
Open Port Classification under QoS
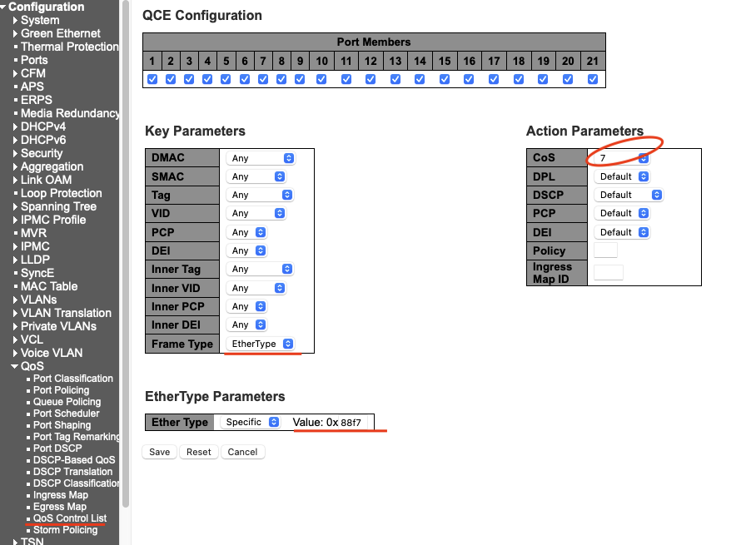[72, 379]
